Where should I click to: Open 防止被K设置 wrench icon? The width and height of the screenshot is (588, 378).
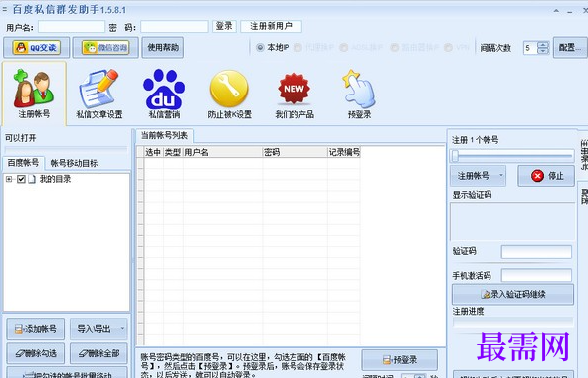pyautogui.click(x=229, y=94)
